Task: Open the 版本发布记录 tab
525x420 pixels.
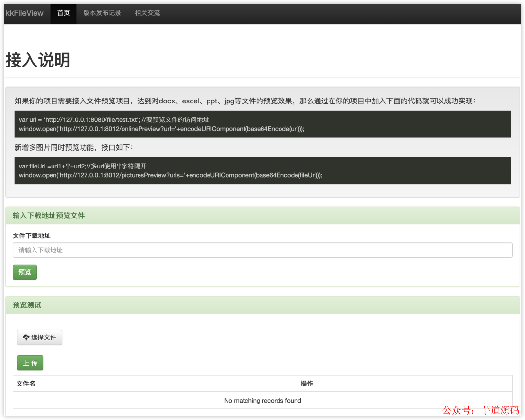Action: 102,13
